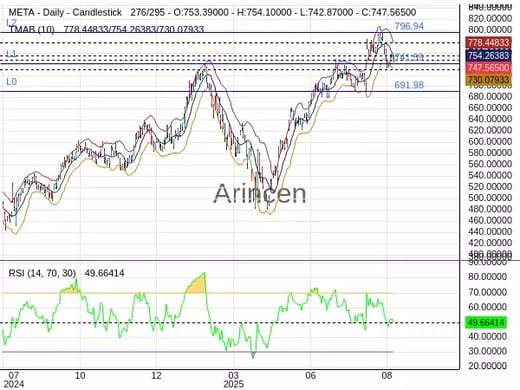Image resolution: width=520 pixels, height=390 pixels.
Task: Click the green 49.66414 RSI value tag
Action: pos(487,323)
